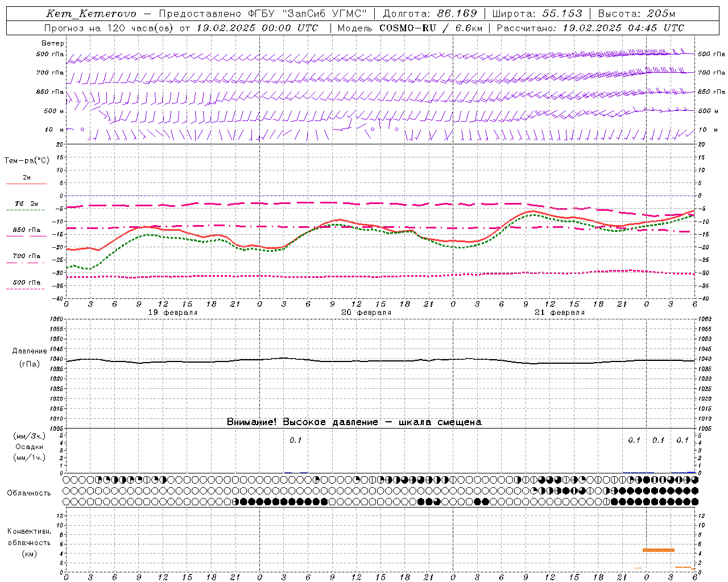
Task: Click the Ветер wind section label
Action: pyautogui.click(x=53, y=43)
